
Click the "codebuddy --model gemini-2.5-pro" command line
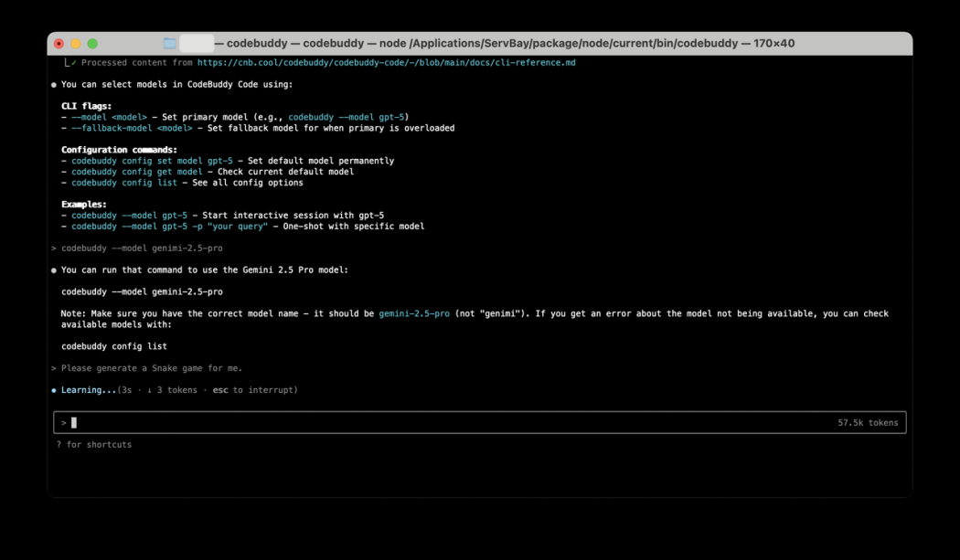pos(142,291)
